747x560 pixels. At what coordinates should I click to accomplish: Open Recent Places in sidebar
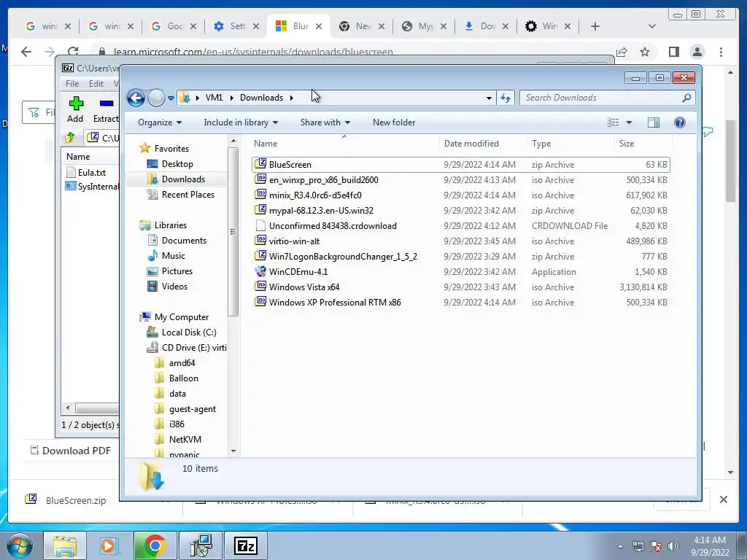click(187, 194)
